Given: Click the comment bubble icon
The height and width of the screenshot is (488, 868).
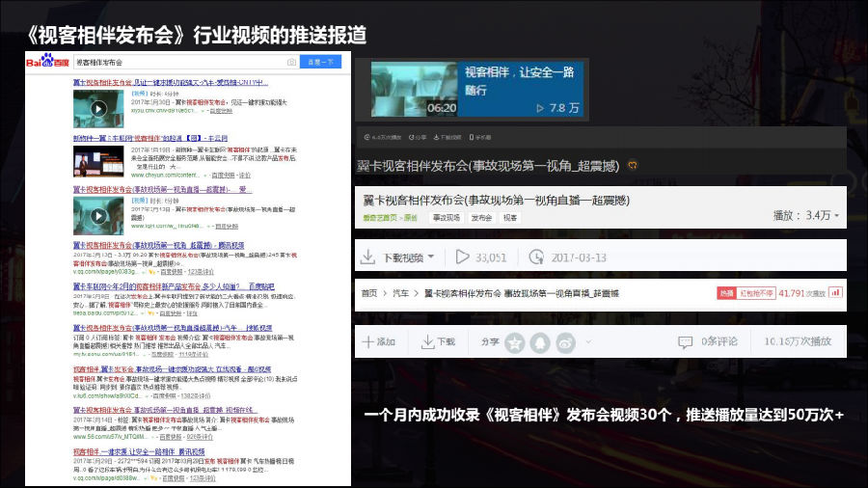Looking at the screenshot, I should coord(685,342).
